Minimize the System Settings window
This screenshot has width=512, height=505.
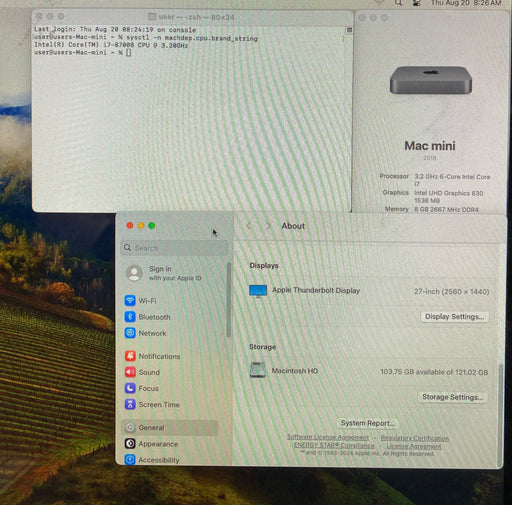click(141, 226)
